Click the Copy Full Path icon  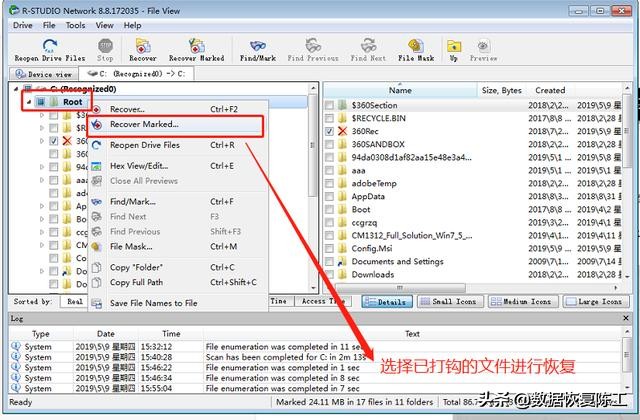(x=96, y=282)
